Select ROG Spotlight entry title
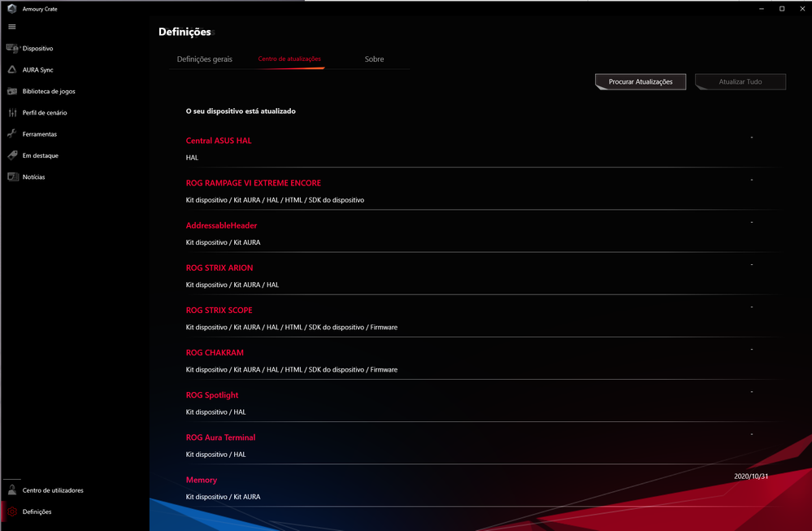The image size is (812, 531). point(212,395)
